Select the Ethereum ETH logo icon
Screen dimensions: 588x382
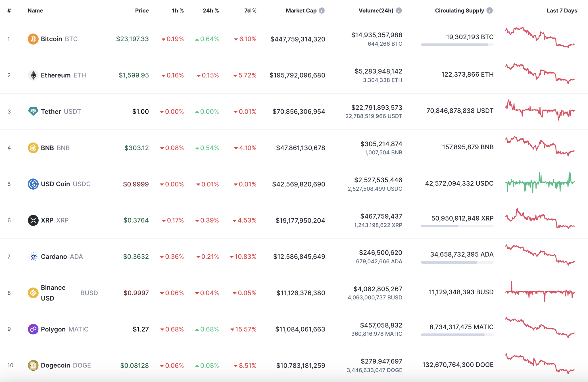[33, 75]
